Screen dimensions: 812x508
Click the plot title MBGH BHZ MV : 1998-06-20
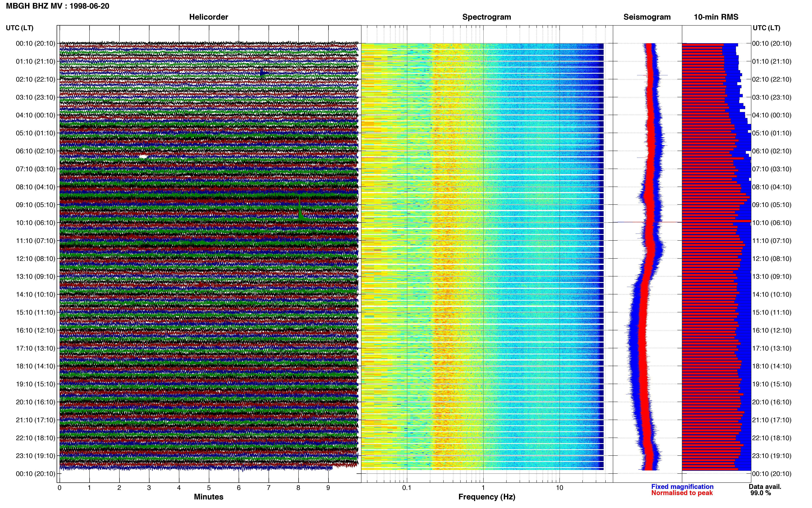click(57, 6)
